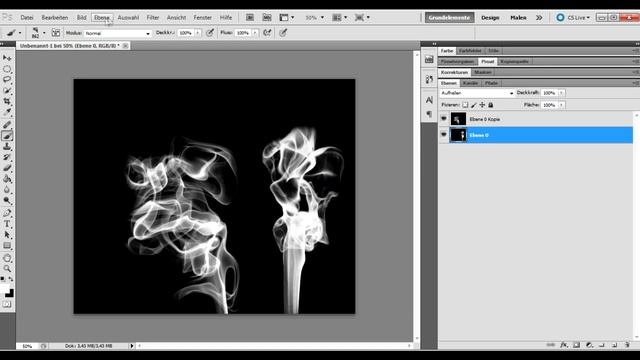Toggle lock all for layer
The height and width of the screenshot is (360, 640).
tap(491, 105)
